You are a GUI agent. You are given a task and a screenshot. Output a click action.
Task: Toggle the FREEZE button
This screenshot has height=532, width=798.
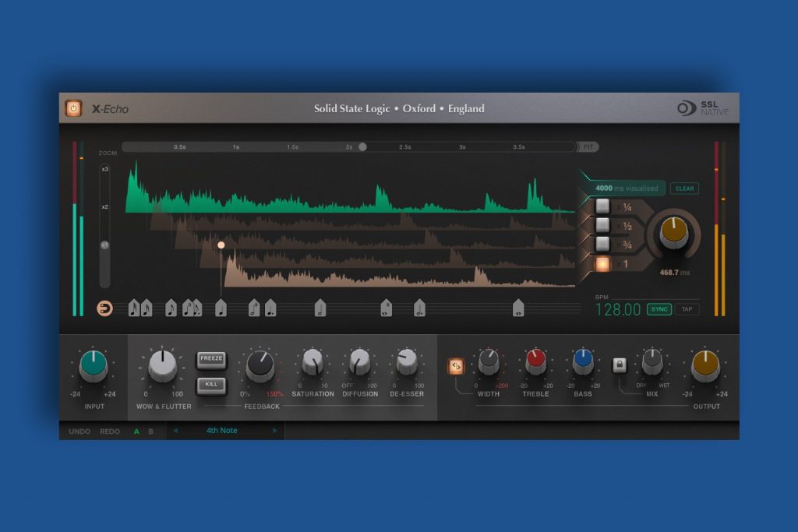coord(211,359)
